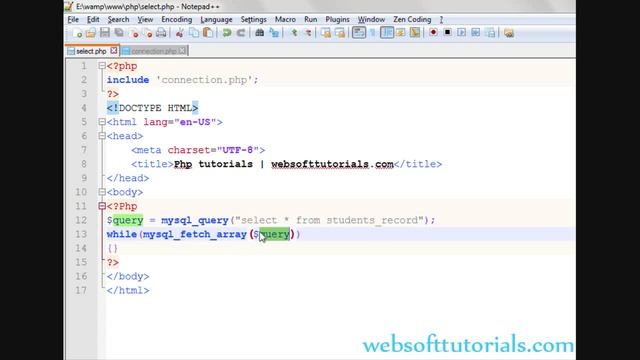
Task: Click the Zoom Out toolbar icon
Action: coord(308,33)
